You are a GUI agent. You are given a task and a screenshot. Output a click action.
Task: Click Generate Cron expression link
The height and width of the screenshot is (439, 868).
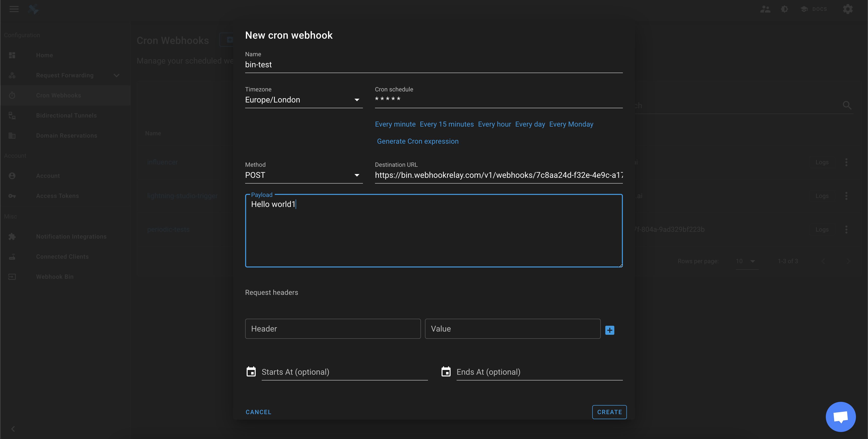[417, 141]
